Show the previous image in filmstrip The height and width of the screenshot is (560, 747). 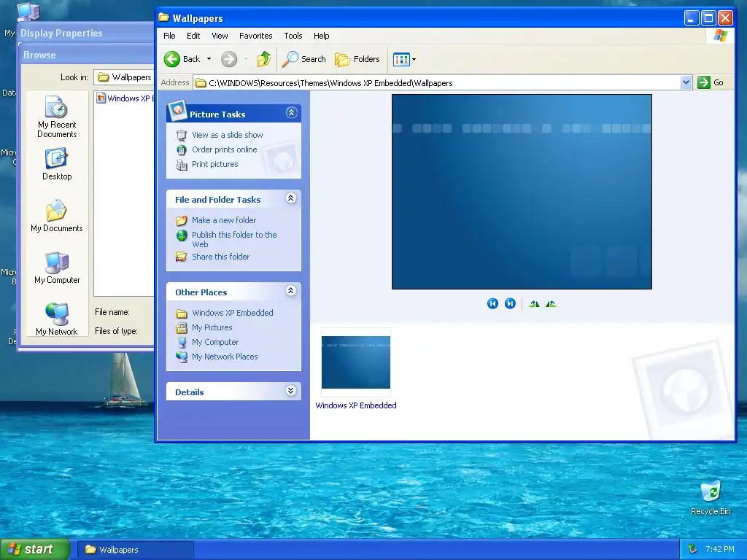492,303
